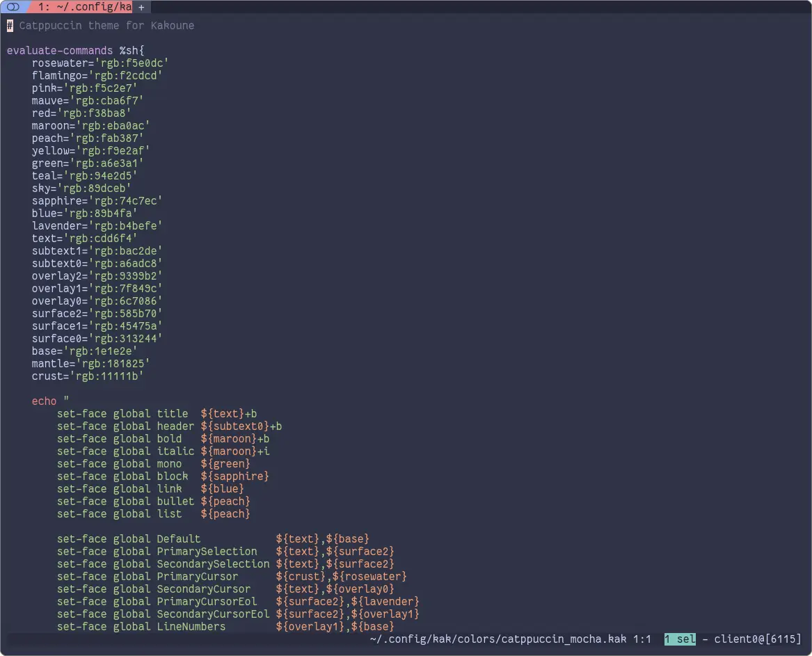Click the PrimaryCursorEol face line
This screenshot has height=656, width=812.
(x=238, y=602)
